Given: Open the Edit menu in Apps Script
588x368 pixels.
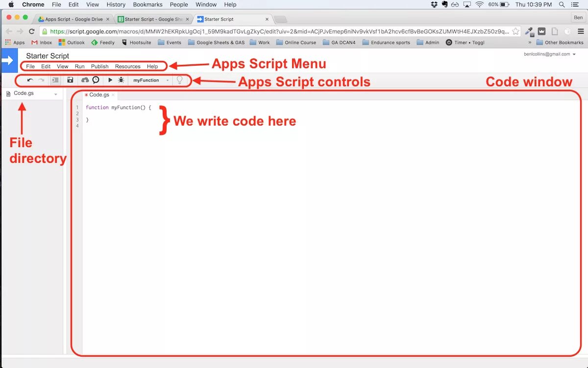Looking at the screenshot, I should tap(46, 66).
